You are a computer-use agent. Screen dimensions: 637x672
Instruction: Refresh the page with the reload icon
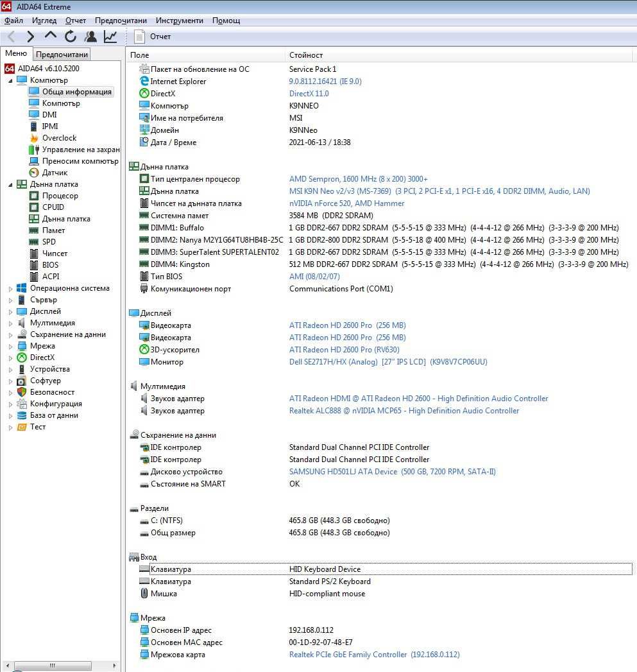pyautogui.click(x=71, y=37)
